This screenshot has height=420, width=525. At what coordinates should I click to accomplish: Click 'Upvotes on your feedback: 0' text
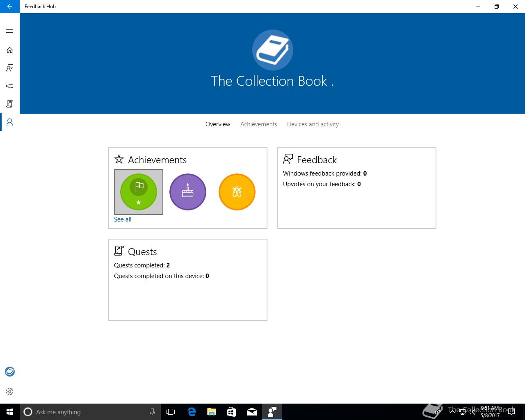point(322,184)
